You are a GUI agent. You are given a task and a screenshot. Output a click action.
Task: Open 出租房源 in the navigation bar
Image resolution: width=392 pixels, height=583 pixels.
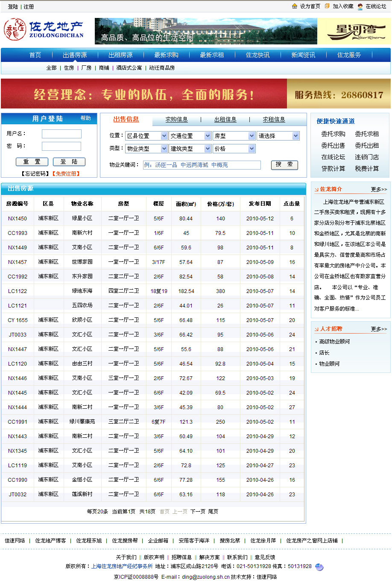[x=120, y=55]
